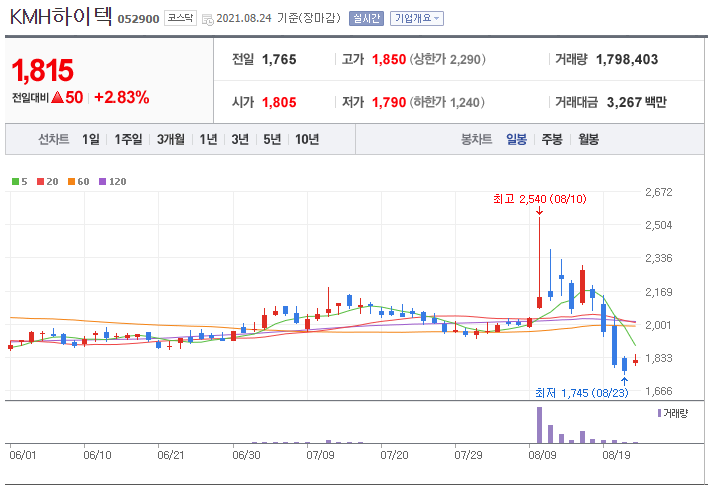Switch to 일봉 candle chart
The image size is (708, 485).
tap(517, 139)
